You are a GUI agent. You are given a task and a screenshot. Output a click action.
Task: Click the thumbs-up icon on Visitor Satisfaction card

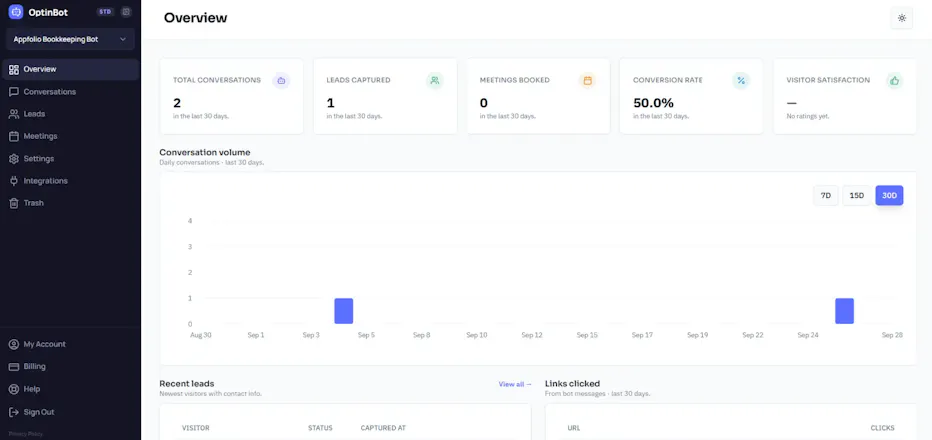click(894, 80)
